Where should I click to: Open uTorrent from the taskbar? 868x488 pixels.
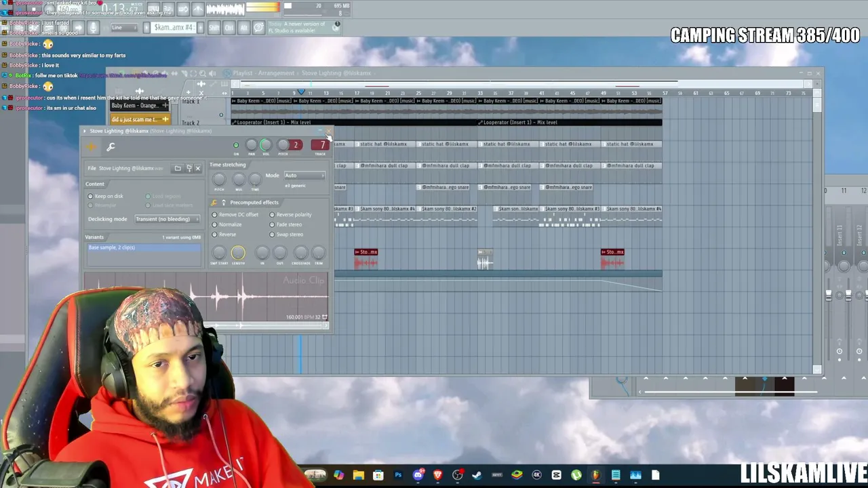576,475
